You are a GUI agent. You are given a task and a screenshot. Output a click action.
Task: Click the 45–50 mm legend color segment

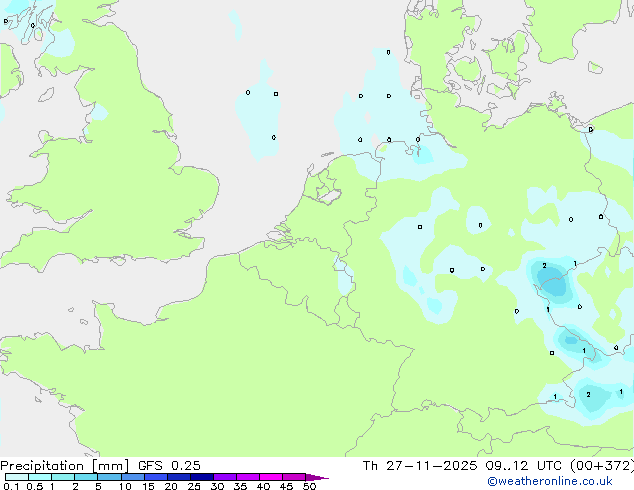click(x=294, y=477)
